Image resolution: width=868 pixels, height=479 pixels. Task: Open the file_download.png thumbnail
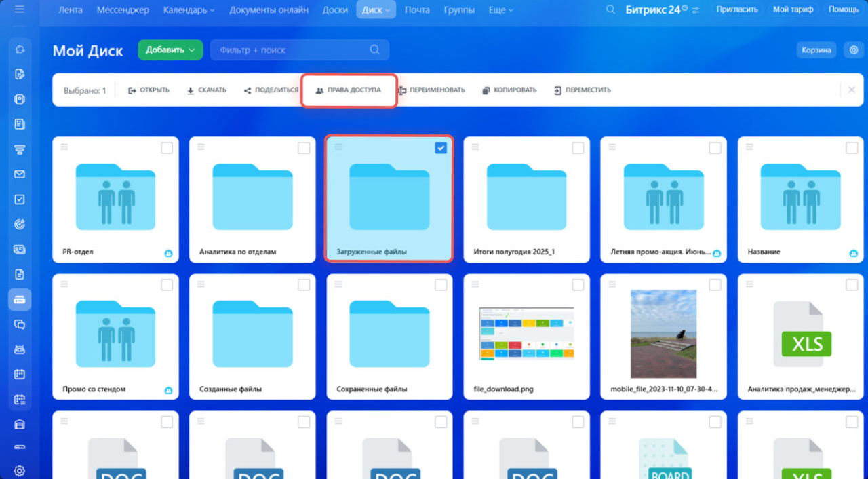click(526, 332)
